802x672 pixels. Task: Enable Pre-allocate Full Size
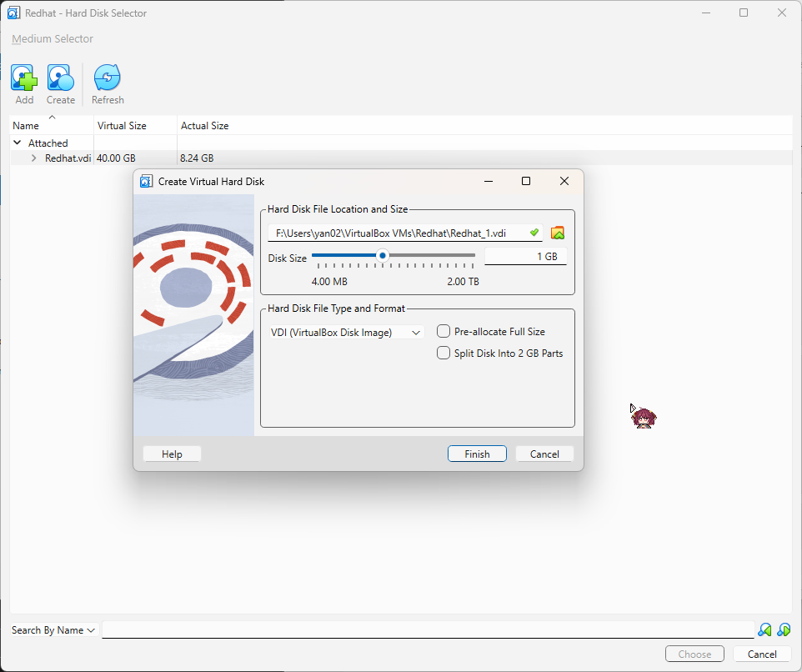click(444, 331)
